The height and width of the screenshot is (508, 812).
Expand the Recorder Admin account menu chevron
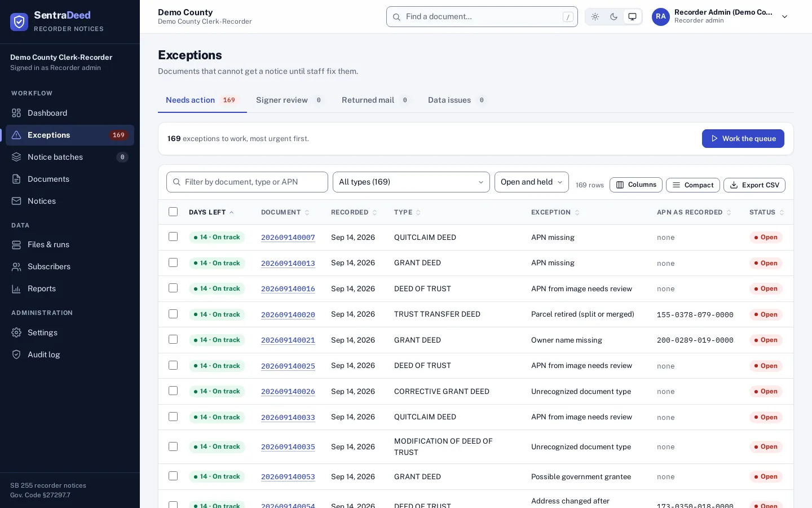coord(784,17)
